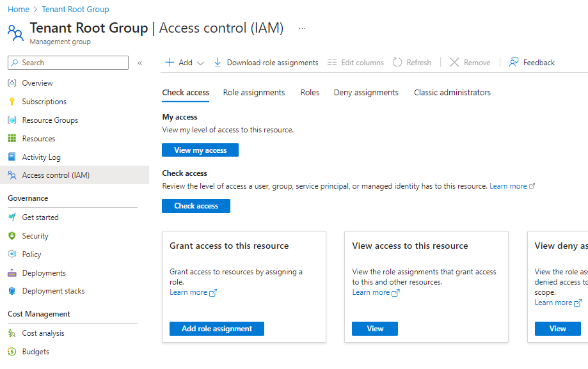
Task: Click the Deployment stacks cube icon
Action: (x=12, y=290)
